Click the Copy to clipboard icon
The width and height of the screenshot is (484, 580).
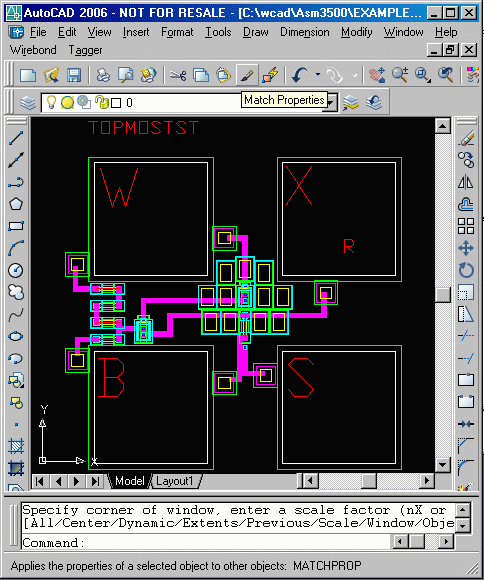pyautogui.click(x=201, y=75)
